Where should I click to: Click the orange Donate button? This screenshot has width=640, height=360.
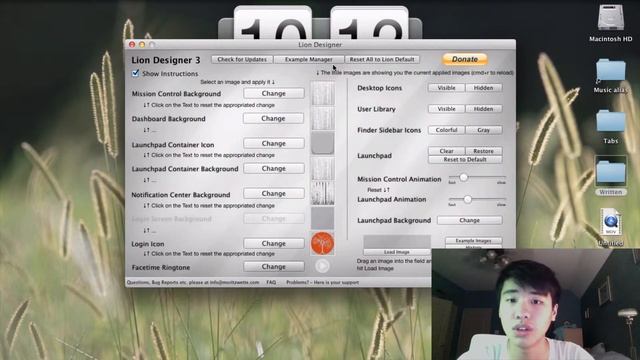pyautogui.click(x=464, y=59)
